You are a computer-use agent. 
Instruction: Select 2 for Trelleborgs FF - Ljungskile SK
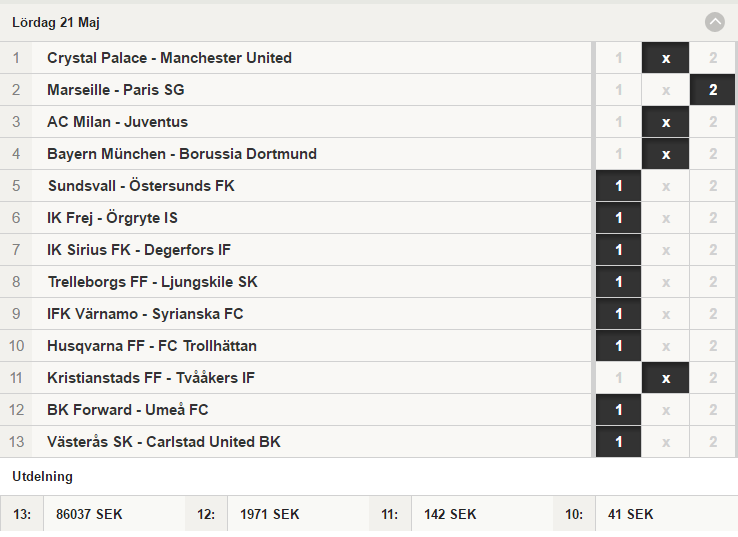pos(713,282)
